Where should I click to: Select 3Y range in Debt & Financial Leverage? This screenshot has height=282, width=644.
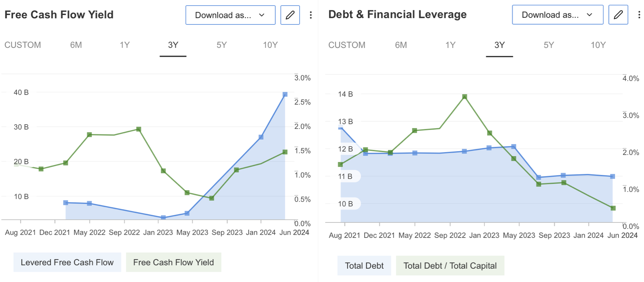pyautogui.click(x=500, y=45)
